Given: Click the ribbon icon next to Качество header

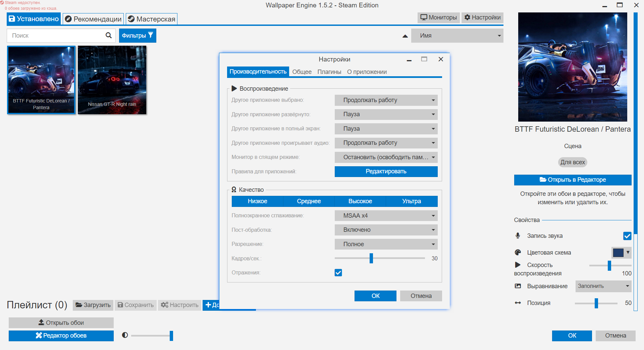Looking at the screenshot, I should 234,189.
